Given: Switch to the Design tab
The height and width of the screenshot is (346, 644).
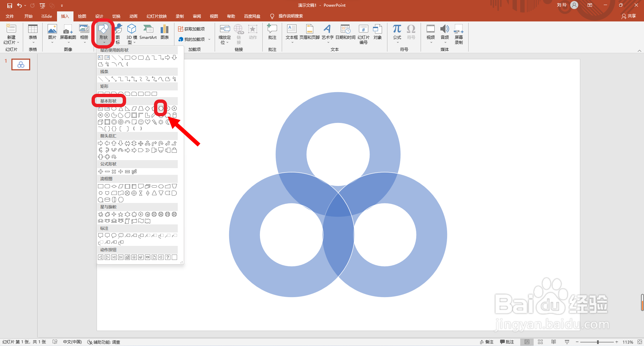Looking at the screenshot, I should click(99, 16).
